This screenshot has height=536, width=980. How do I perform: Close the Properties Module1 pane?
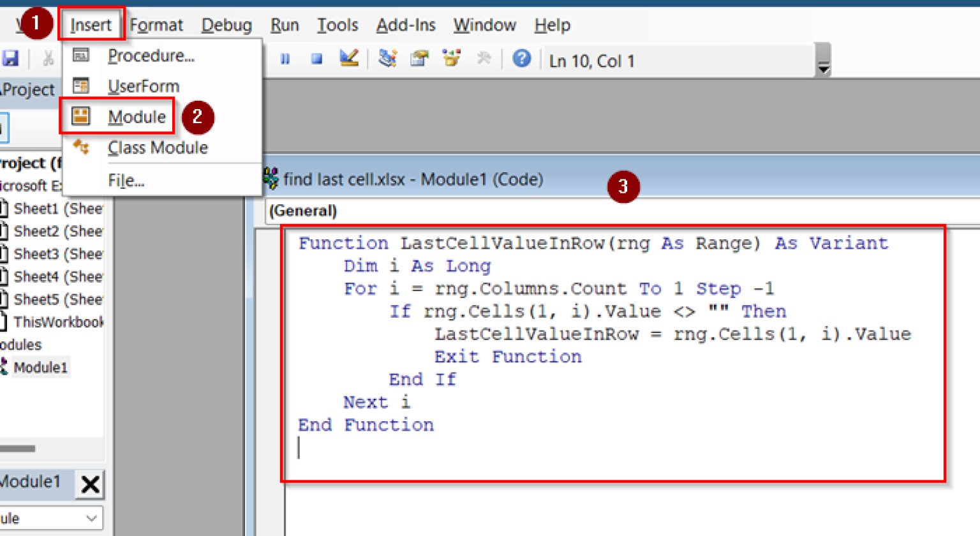pos(90,484)
